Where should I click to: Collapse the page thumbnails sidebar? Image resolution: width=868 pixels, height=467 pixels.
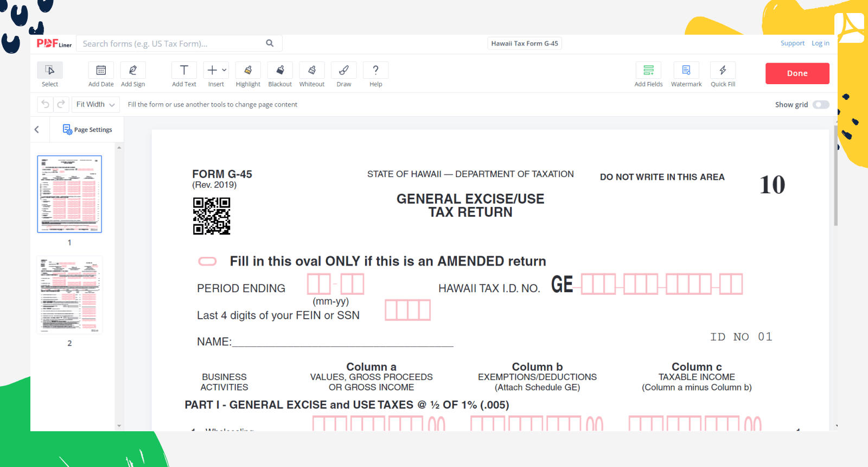click(x=37, y=129)
